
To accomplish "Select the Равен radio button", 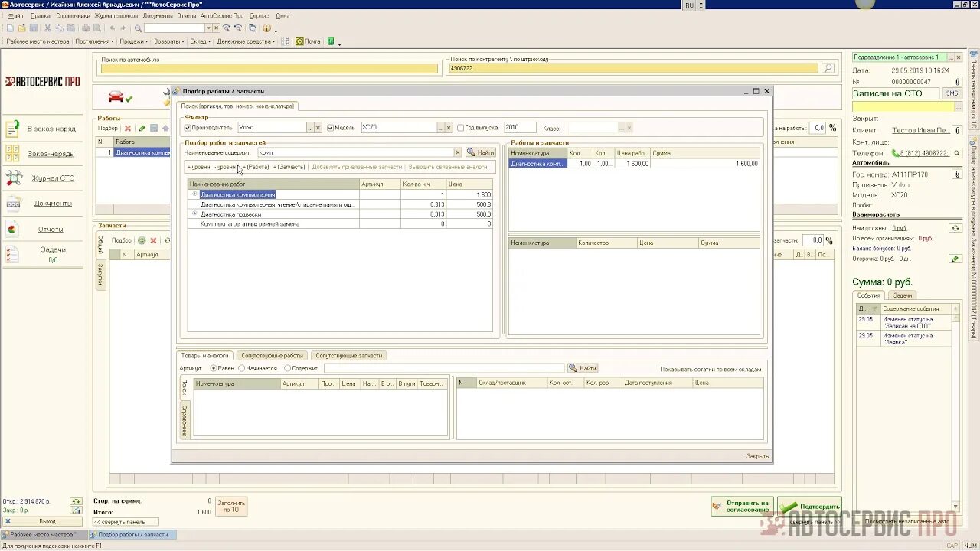I will coord(213,368).
